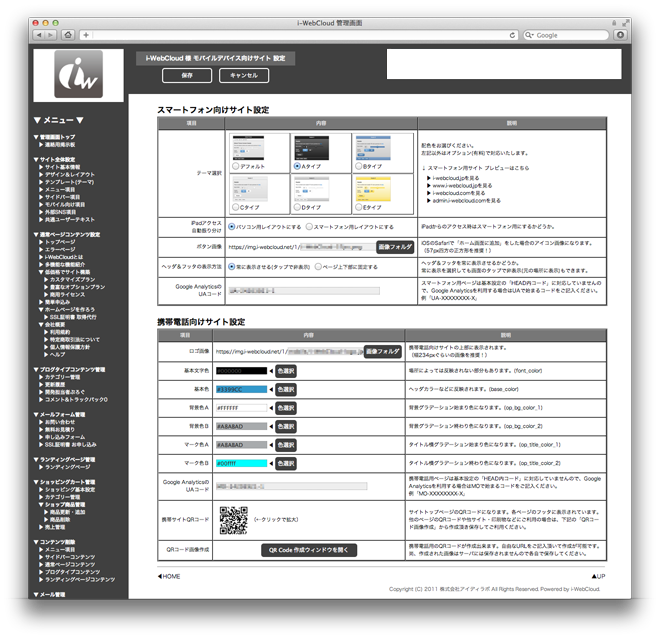Image resolution: width=660 pixels, height=638 pixels.
Task: Collapse the 低価格でサイト構築 submenu
Action: tap(41, 272)
